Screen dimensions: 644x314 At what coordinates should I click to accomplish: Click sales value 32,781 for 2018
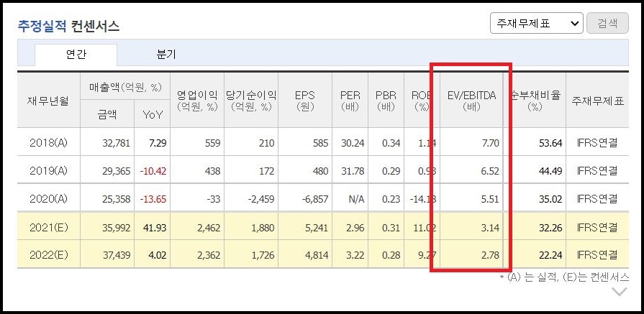pos(117,143)
